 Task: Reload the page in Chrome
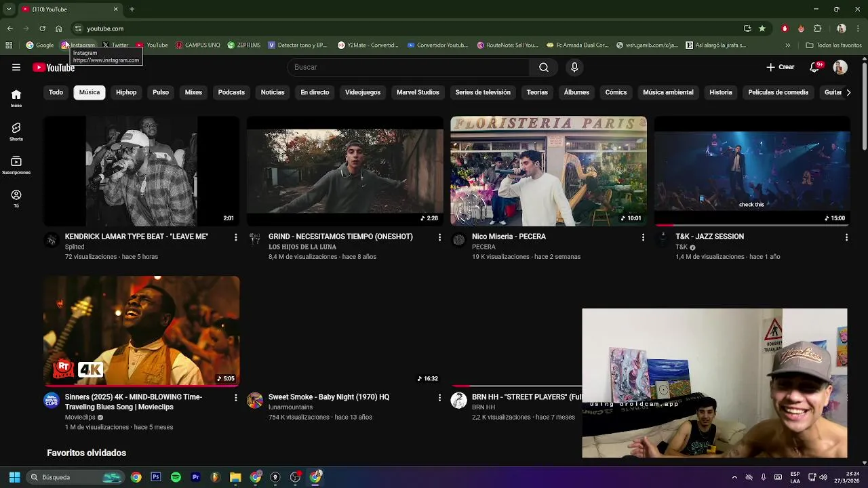(x=42, y=28)
